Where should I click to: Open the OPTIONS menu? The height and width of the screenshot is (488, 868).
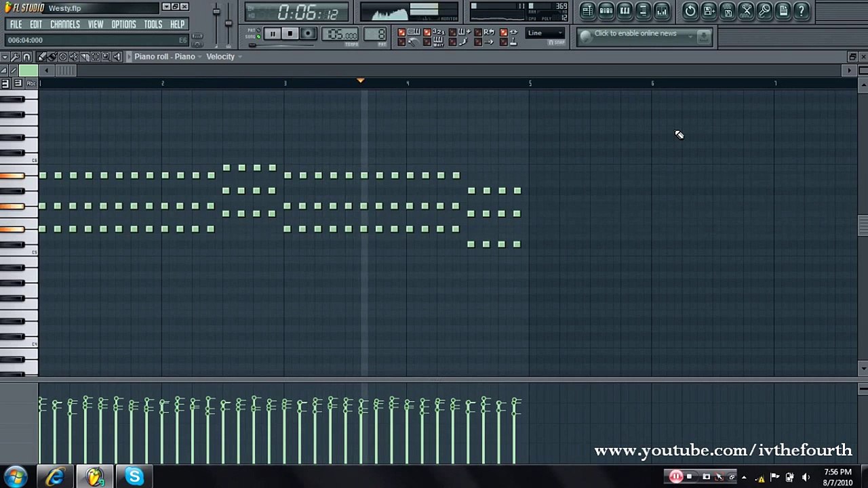[x=123, y=24]
